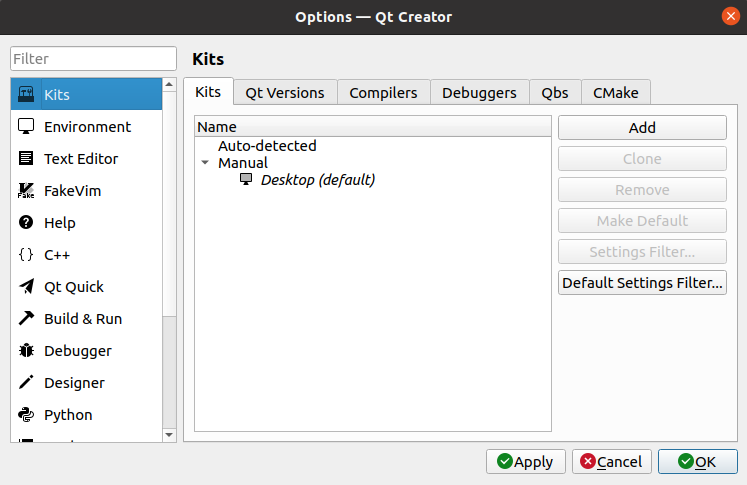This screenshot has width=747, height=485.
Task: Click the Environment monitor icon
Action: pos(26,126)
